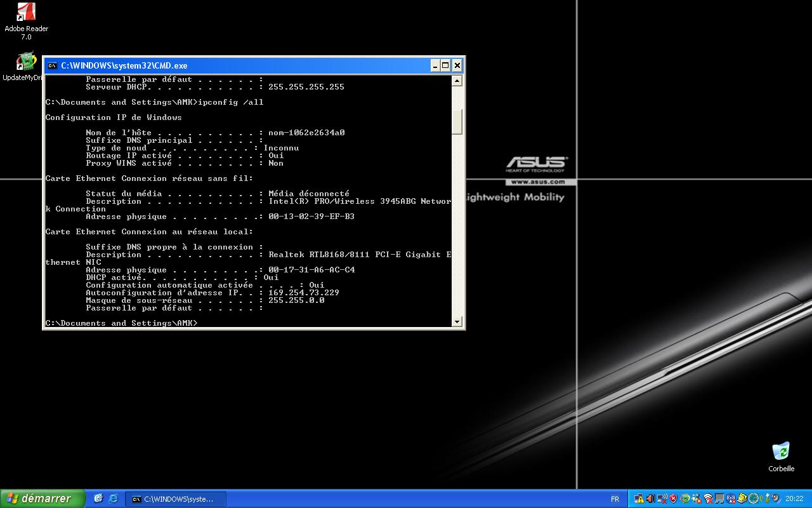Open the démarrer Start menu

click(42, 499)
